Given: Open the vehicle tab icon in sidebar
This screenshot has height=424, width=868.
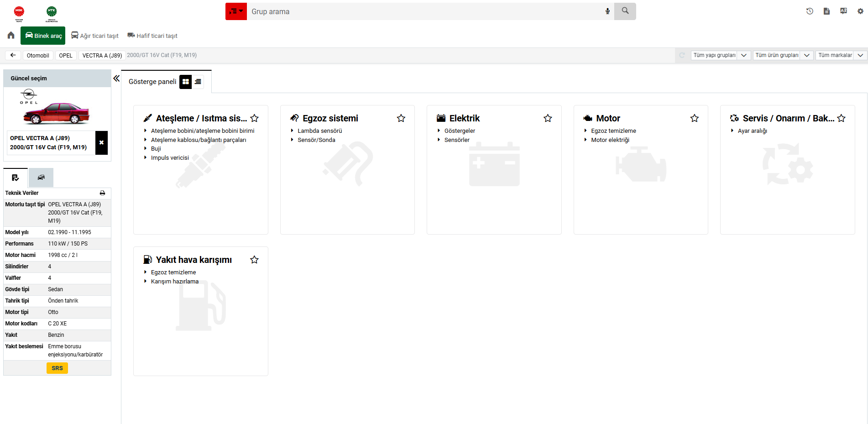Looking at the screenshot, I should [41, 178].
